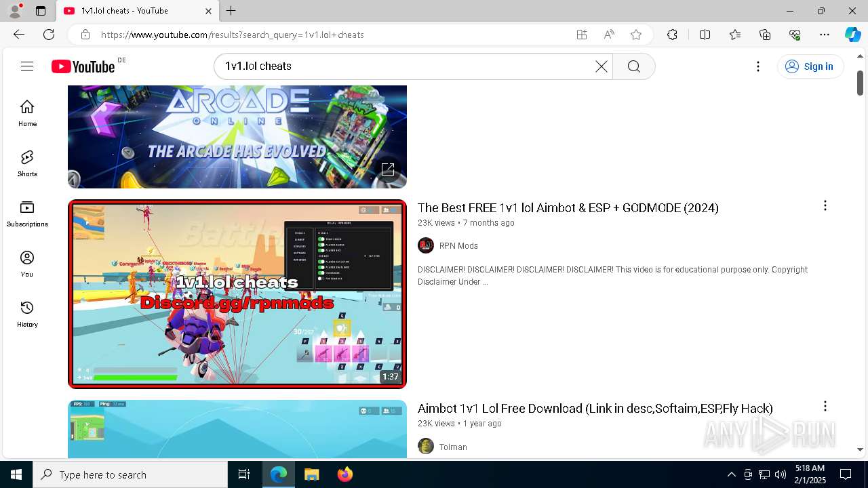Sign in to YouTube
This screenshot has height=488, width=868.
[x=810, y=66]
